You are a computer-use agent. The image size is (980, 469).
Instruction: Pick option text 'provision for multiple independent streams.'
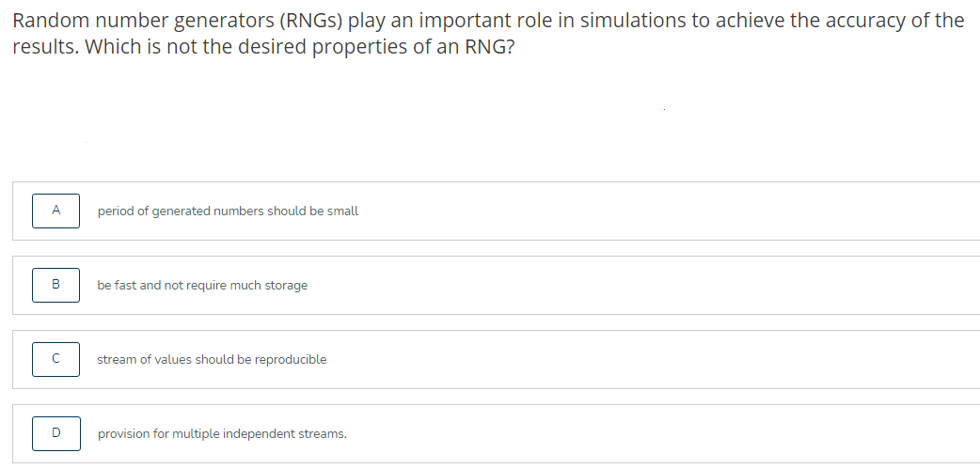(222, 434)
